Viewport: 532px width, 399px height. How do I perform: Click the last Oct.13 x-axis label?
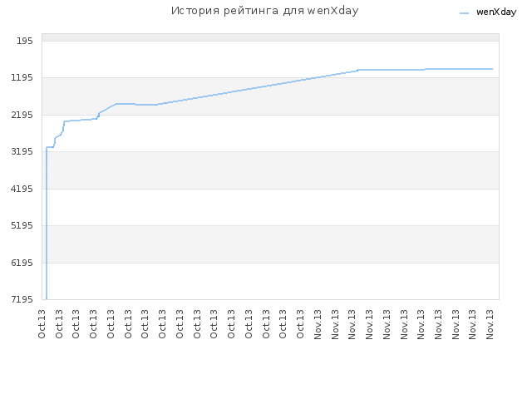point(300,324)
